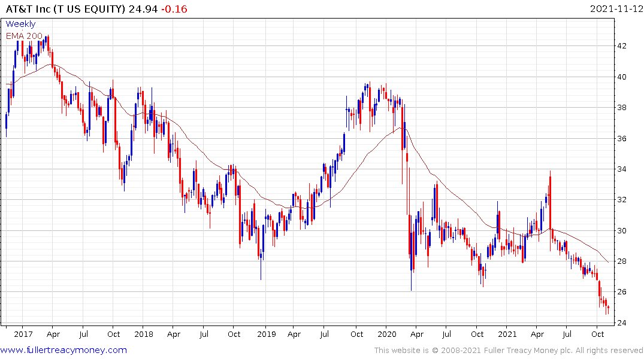This screenshot has height=359, width=644.
Task: Click the 2019 year label on time axis
Action: pos(267,334)
